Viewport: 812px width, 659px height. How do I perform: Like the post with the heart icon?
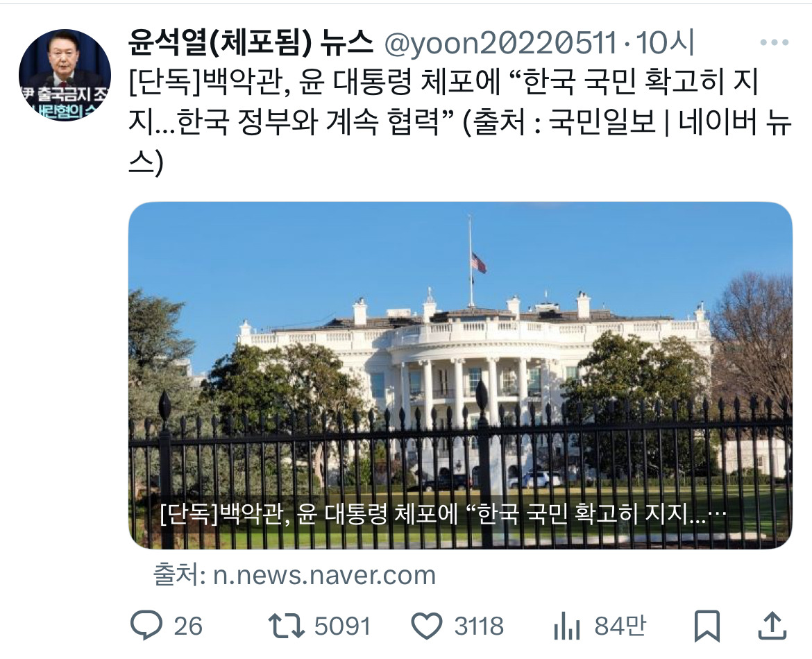coord(427,625)
